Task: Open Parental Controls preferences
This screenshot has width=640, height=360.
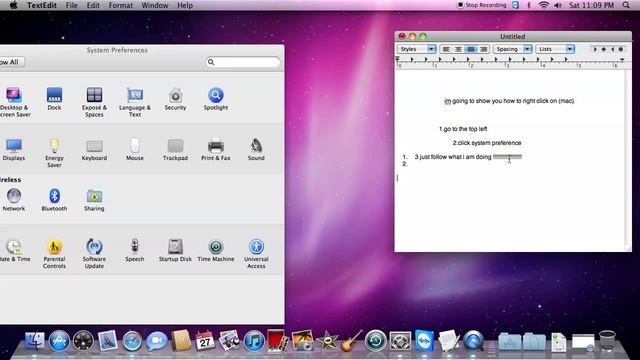Action: pyautogui.click(x=54, y=253)
